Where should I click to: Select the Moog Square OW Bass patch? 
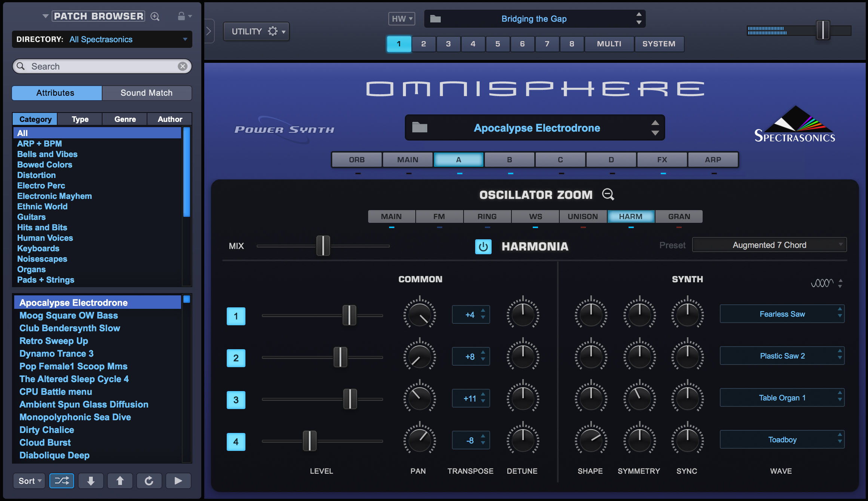[68, 315]
